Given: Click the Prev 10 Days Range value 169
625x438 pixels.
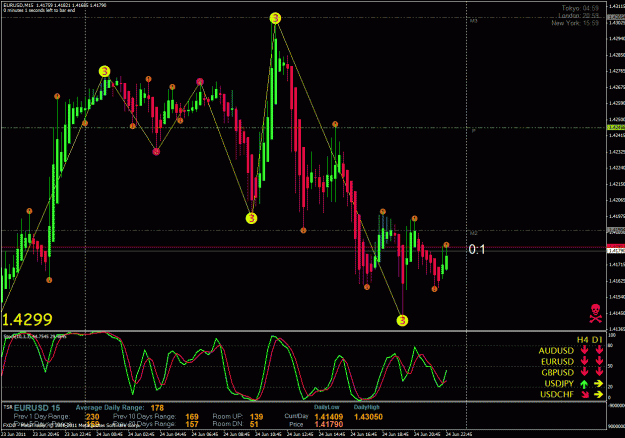Looking at the screenshot, I should click(192, 417).
